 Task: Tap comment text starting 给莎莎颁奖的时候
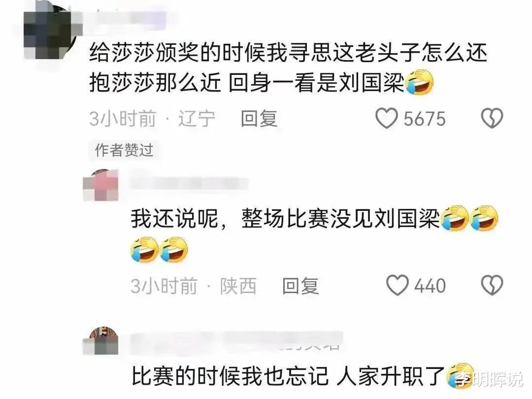pyautogui.click(x=262, y=67)
